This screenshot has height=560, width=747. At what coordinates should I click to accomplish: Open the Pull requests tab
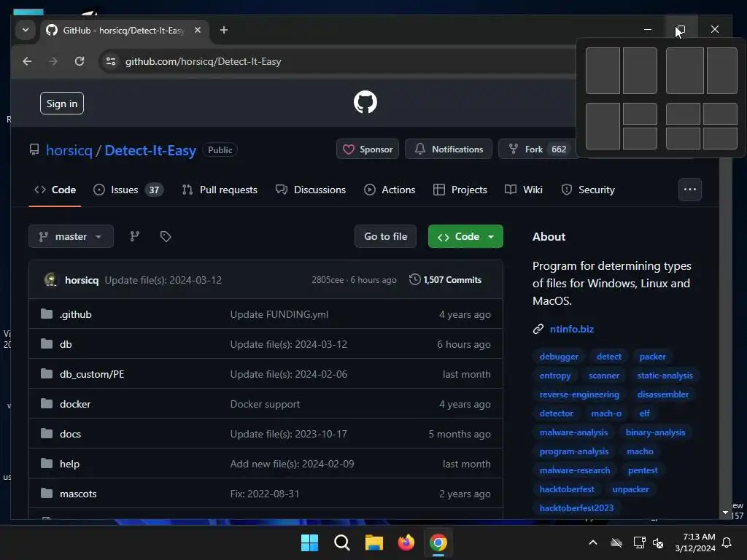[x=220, y=190]
